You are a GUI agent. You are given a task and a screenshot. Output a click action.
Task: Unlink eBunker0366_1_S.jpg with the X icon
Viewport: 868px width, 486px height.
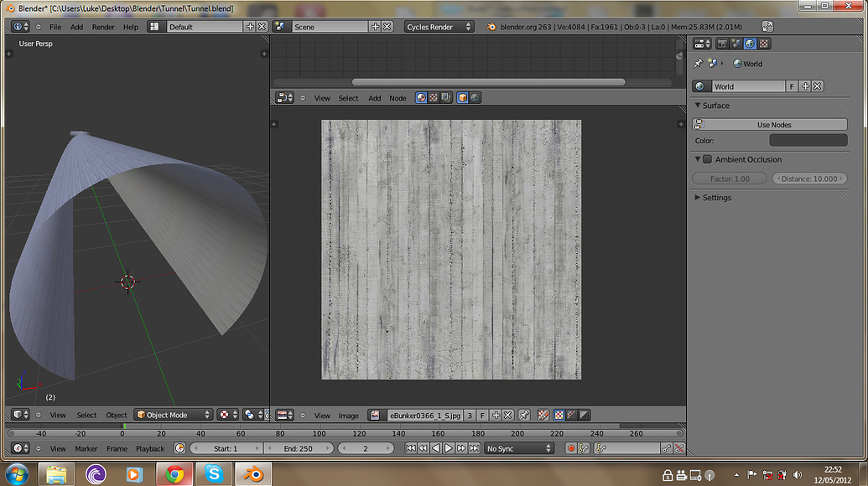click(507, 415)
